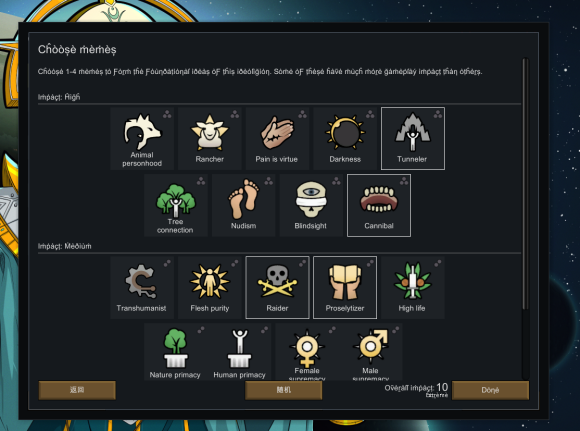Viewport: 580px width, 431px height.
Task: Pick the Pain is virtue meme
Action: pyautogui.click(x=277, y=139)
